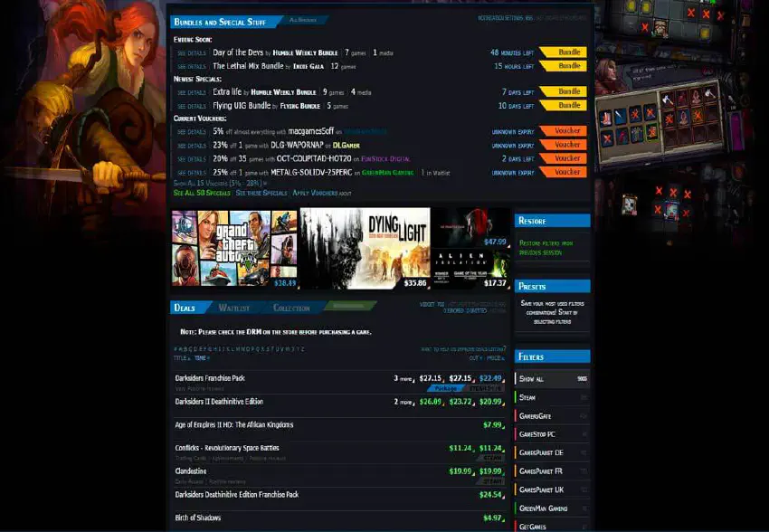This screenshot has height=532, width=769.
Task: Open the Notification Settings link
Action: pyautogui.click(x=502, y=18)
